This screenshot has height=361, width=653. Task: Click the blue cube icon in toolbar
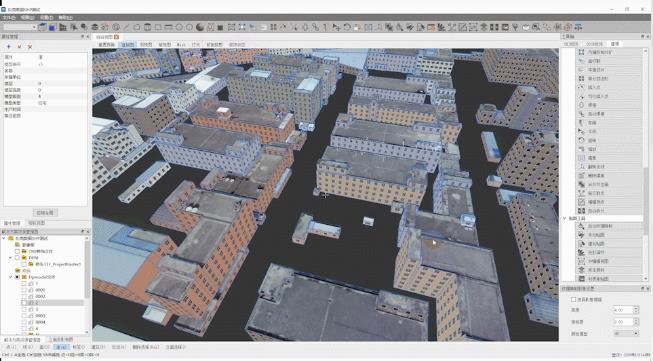tap(52, 27)
